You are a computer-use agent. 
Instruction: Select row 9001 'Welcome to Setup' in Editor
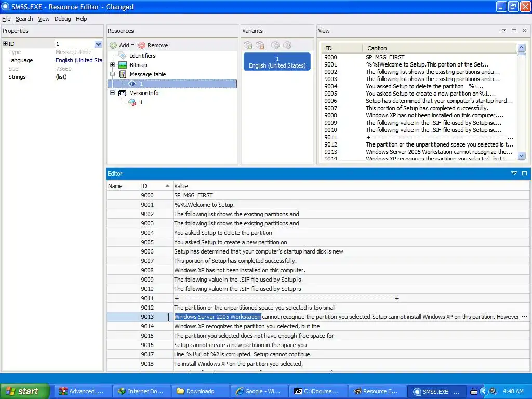[x=318, y=205]
